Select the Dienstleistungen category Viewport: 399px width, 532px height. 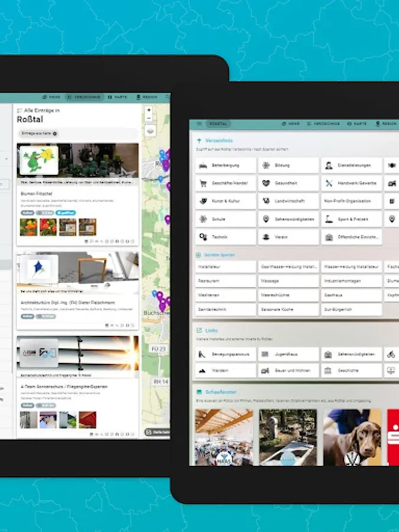pos(352,166)
